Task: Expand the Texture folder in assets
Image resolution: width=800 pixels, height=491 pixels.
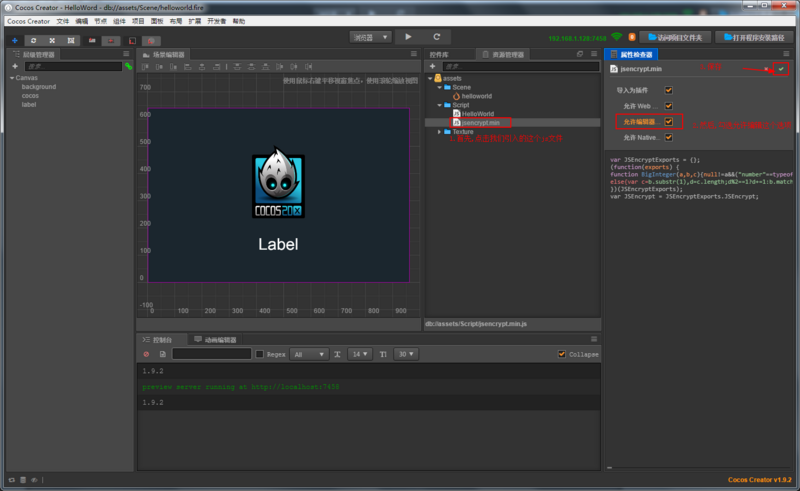Action: [x=439, y=132]
